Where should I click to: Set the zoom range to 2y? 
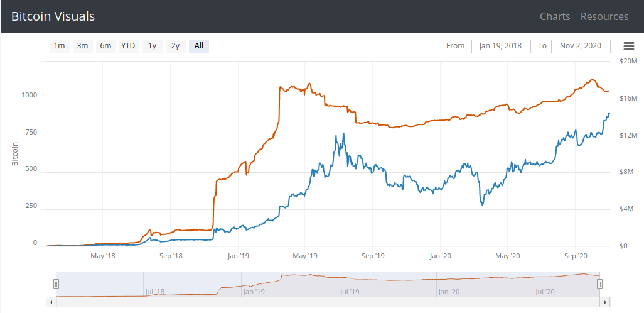point(175,46)
